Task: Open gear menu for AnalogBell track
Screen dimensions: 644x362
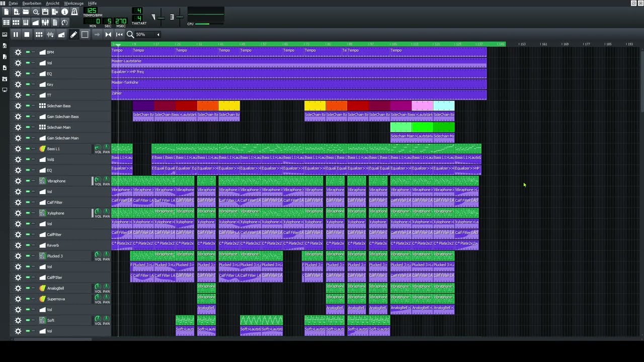Action: pyautogui.click(x=18, y=288)
